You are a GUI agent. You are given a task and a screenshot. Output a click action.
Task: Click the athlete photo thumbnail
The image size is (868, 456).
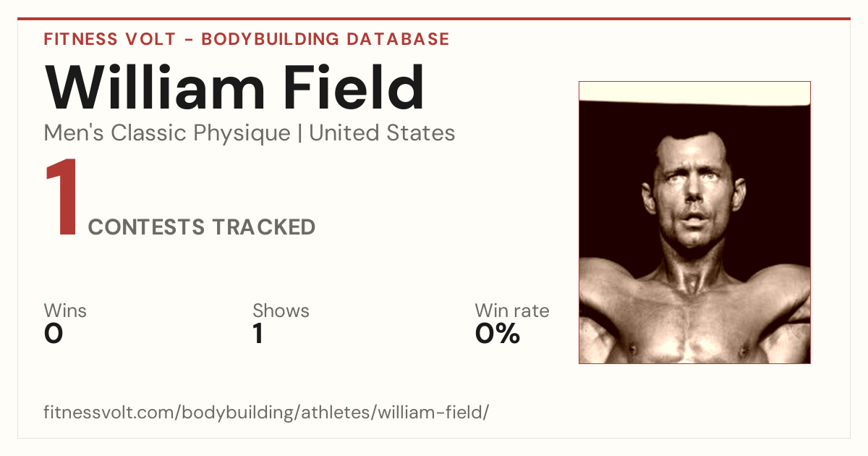pyautogui.click(x=694, y=222)
